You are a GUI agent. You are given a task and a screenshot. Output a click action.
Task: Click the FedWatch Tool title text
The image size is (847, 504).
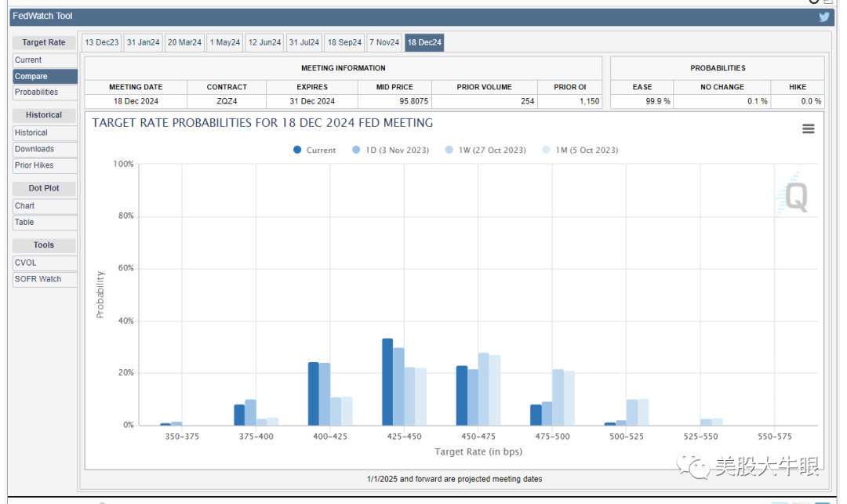pos(42,16)
